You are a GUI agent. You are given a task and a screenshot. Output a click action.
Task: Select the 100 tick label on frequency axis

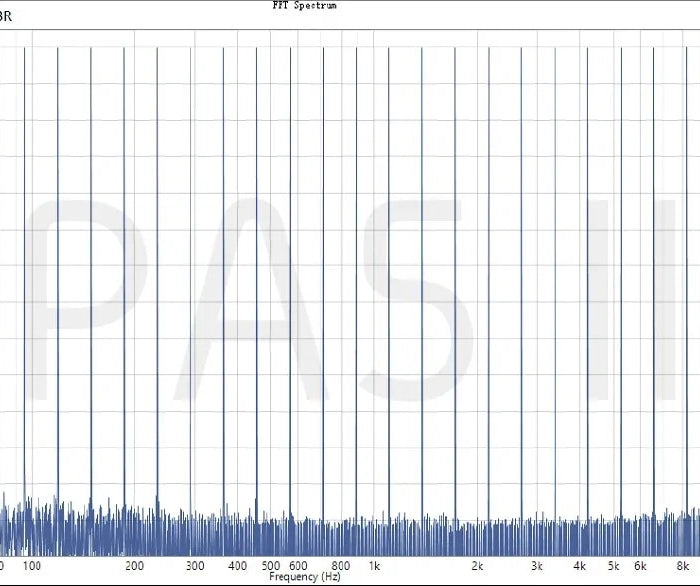[x=32, y=566]
